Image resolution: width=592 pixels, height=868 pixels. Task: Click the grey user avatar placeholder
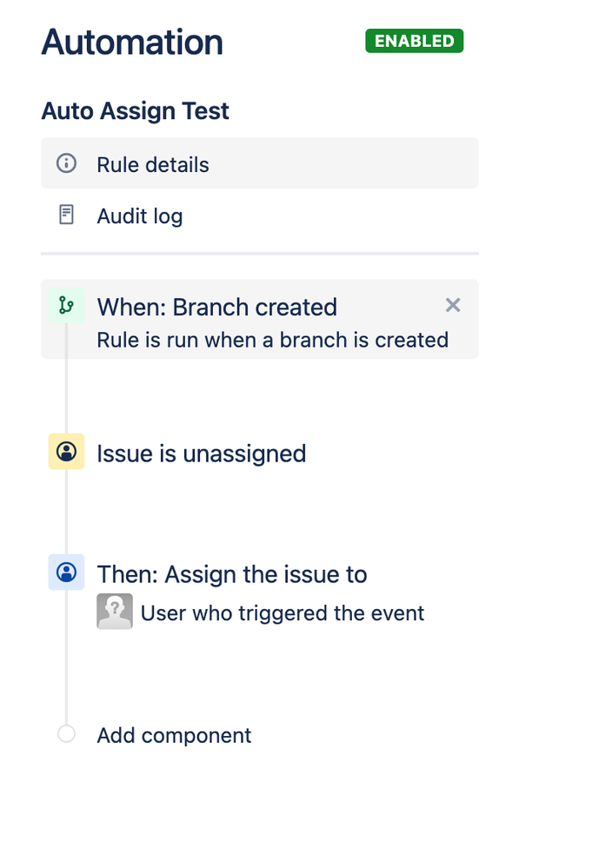[x=115, y=611]
